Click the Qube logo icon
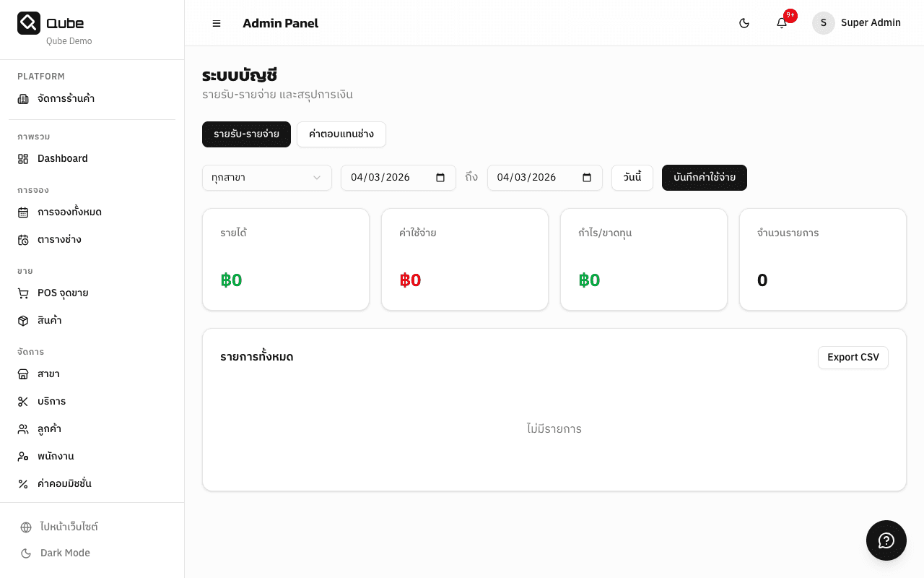 click(29, 23)
